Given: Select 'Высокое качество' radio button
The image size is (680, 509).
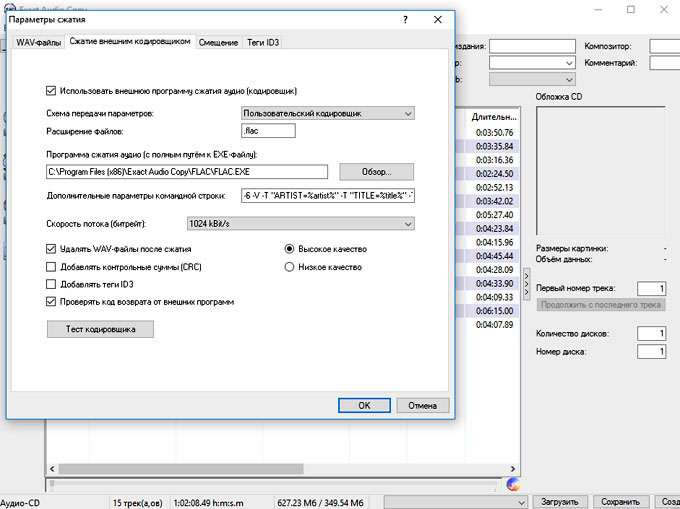Looking at the screenshot, I should (290, 248).
